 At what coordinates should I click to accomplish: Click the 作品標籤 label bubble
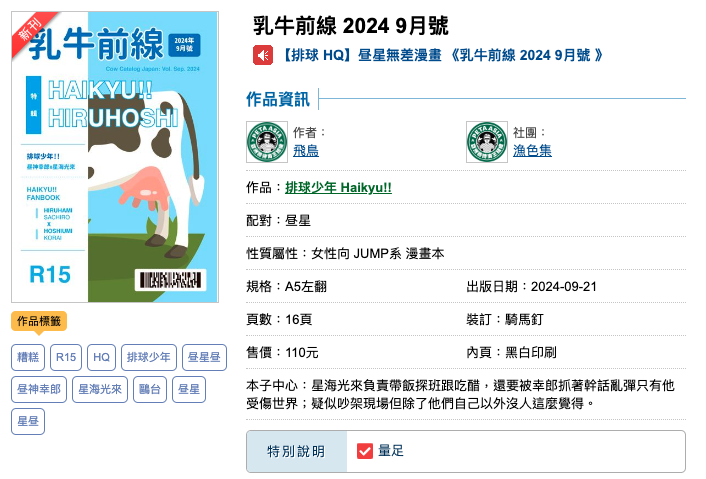(39, 321)
